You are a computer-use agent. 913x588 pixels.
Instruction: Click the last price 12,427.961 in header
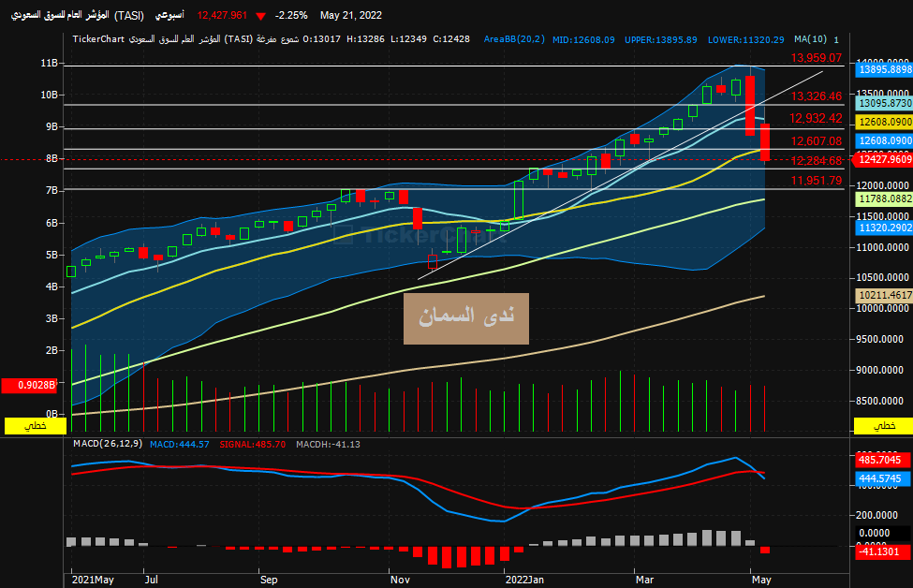(x=222, y=15)
